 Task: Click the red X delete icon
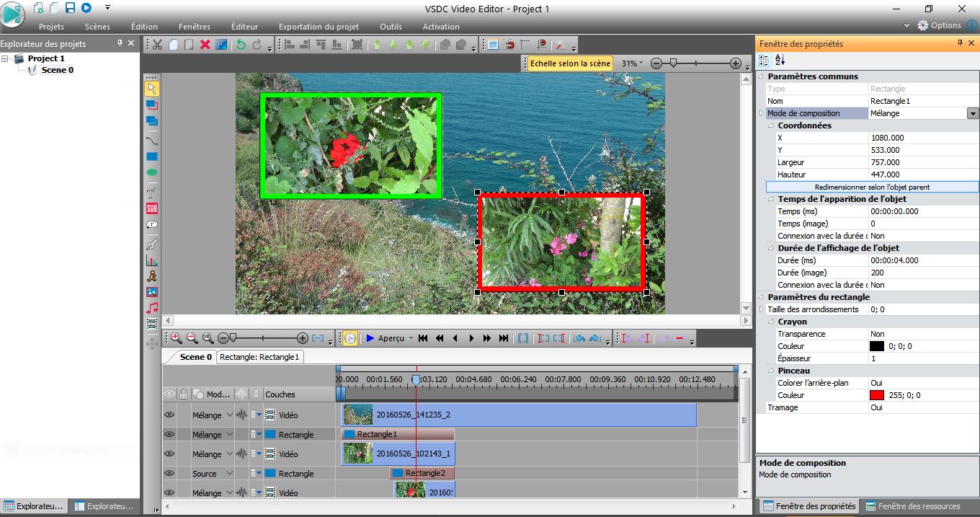205,45
